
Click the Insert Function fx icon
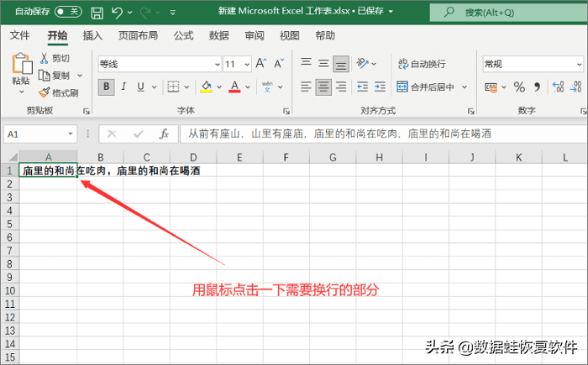point(164,133)
